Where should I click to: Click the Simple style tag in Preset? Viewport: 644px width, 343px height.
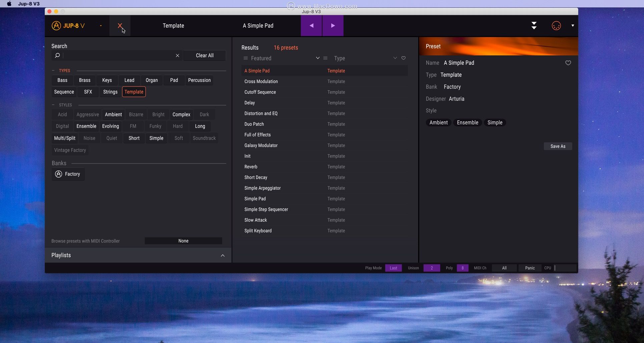coord(495,123)
